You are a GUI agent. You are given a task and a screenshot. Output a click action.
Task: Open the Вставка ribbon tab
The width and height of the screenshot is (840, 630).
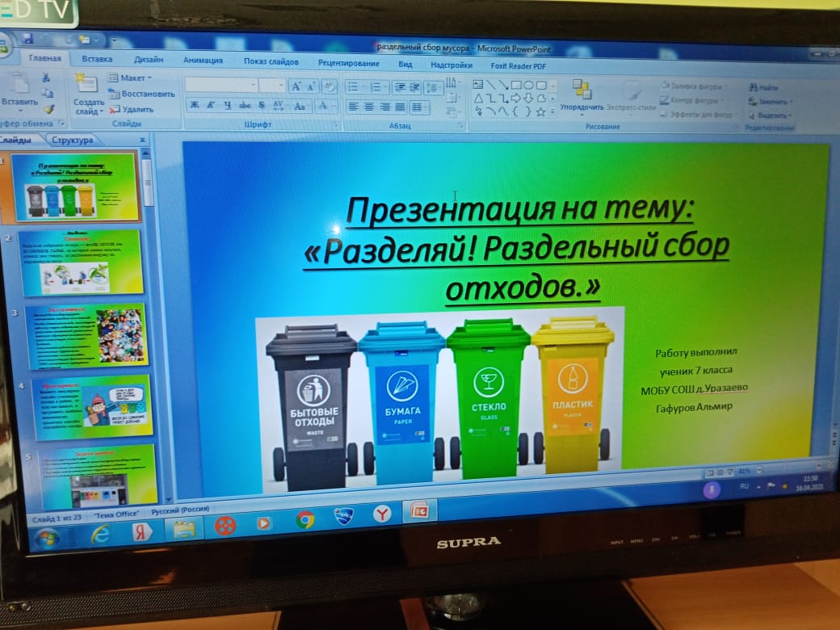[97, 59]
